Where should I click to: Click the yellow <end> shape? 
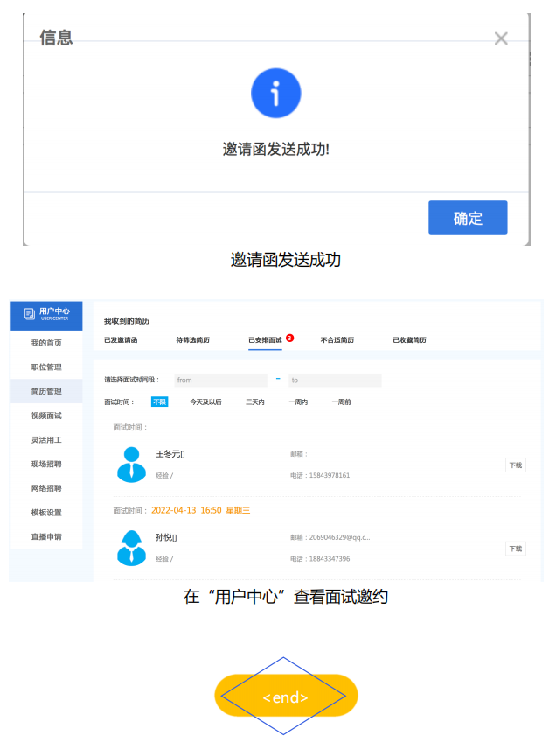click(286, 696)
